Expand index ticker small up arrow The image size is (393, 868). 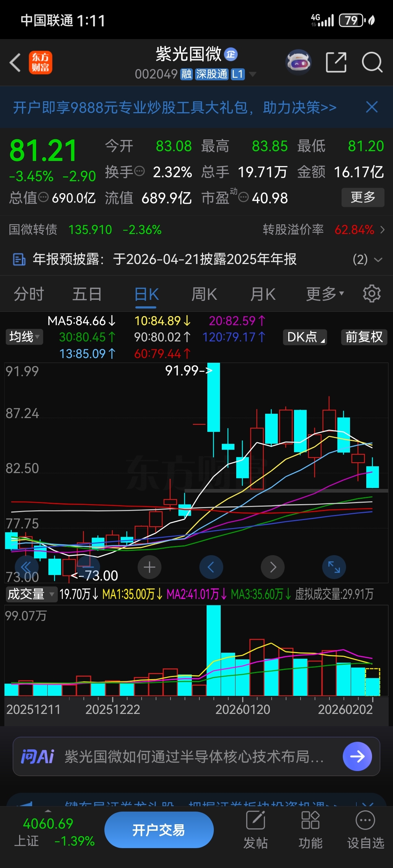pyautogui.click(x=48, y=811)
